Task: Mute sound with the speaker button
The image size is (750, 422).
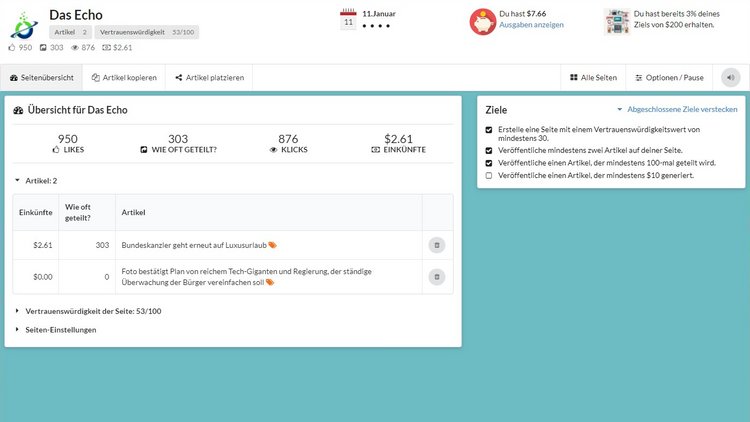Action: (x=730, y=78)
